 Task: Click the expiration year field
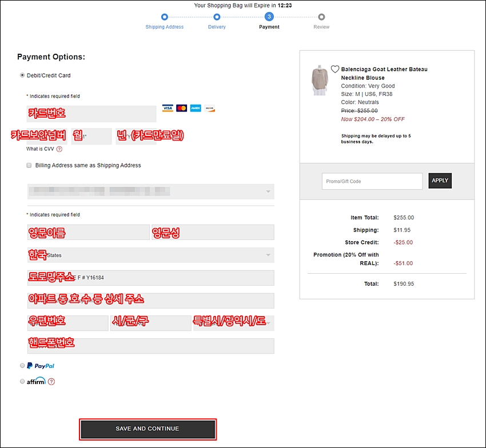point(136,137)
